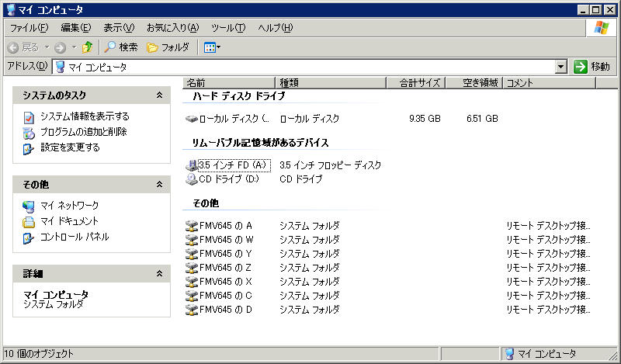Click comment text in FMV645 の W row
Viewport: 621px width, 364px height.
[x=548, y=240]
